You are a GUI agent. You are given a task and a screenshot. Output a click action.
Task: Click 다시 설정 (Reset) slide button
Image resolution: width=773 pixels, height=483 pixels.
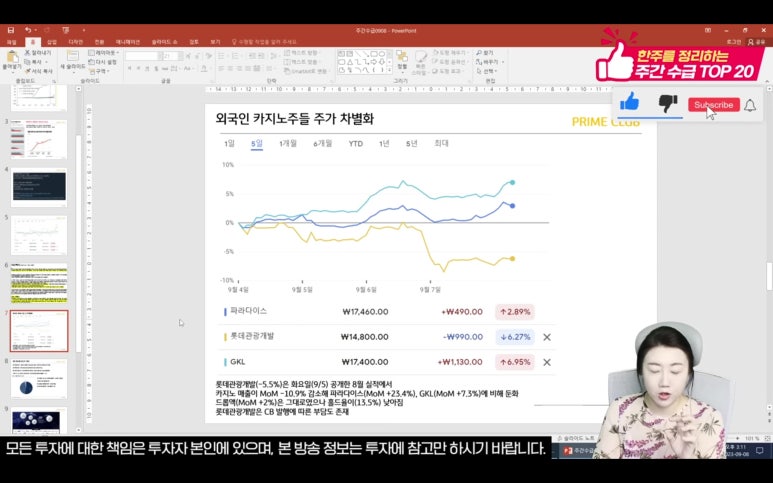click(103, 62)
